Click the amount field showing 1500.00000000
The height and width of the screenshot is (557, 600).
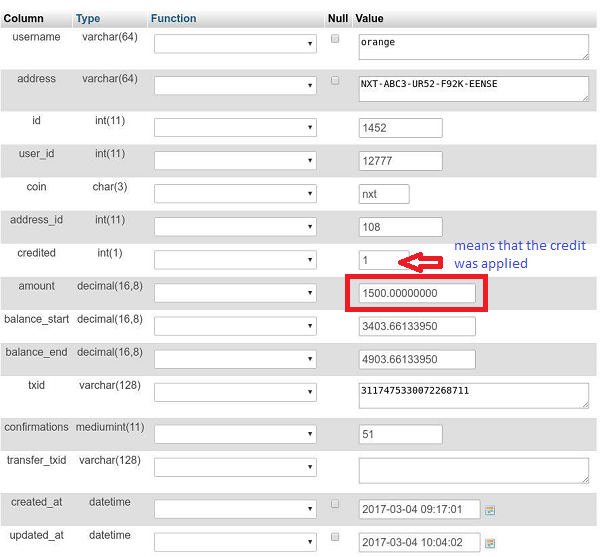pos(417,293)
